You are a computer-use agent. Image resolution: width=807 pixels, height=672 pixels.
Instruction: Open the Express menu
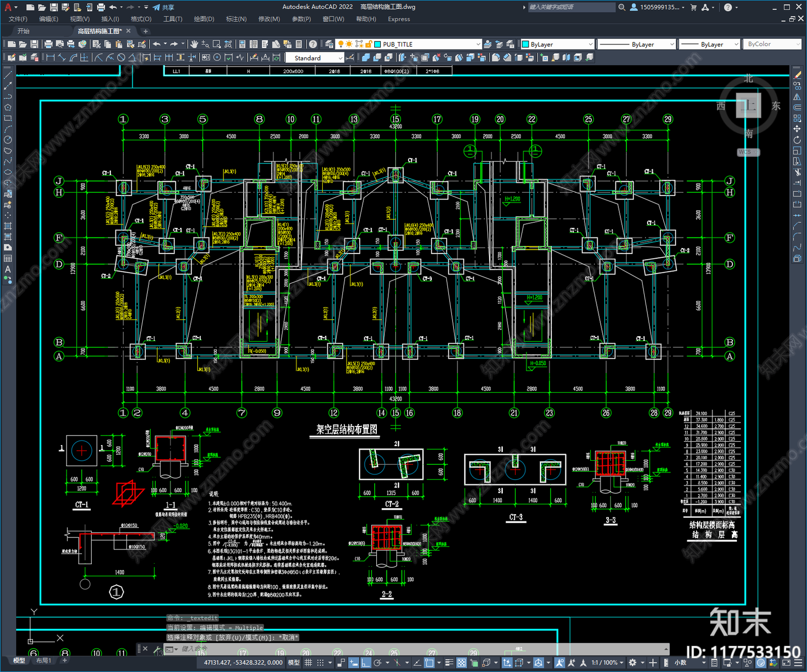(399, 19)
